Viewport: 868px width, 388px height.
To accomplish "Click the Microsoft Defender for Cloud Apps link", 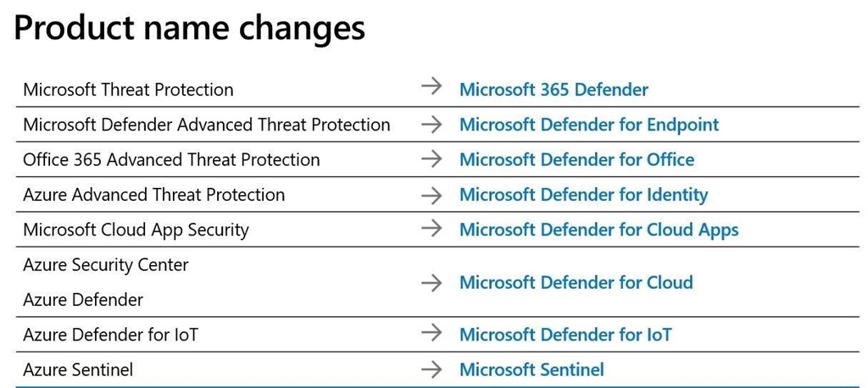I will click(x=598, y=230).
